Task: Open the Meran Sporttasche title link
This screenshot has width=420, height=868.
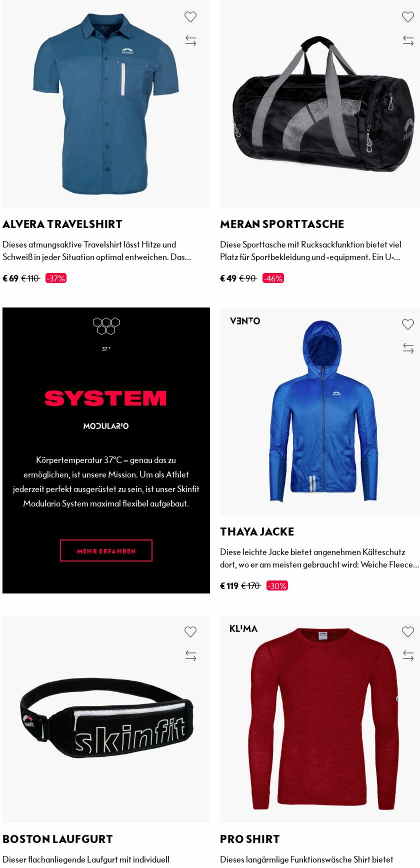Action: point(282,224)
